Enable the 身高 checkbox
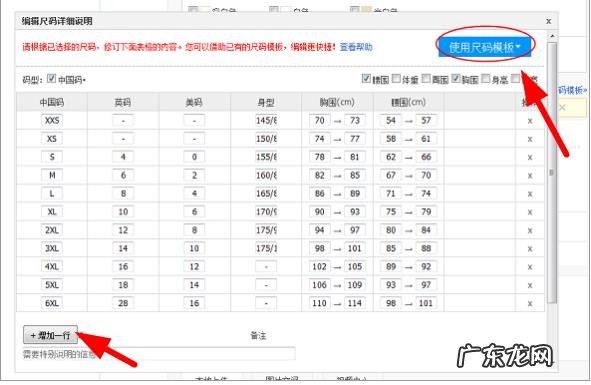The image size is (591, 385). (x=486, y=78)
